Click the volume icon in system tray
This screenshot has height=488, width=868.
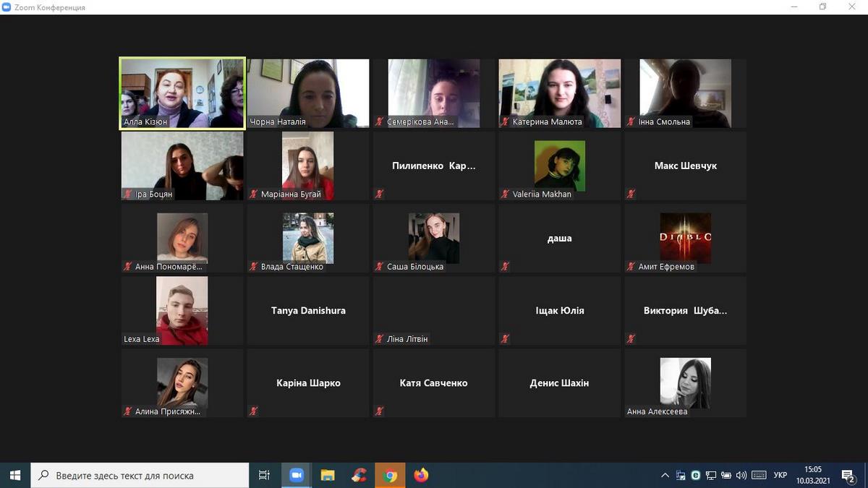click(x=741, y=475)
